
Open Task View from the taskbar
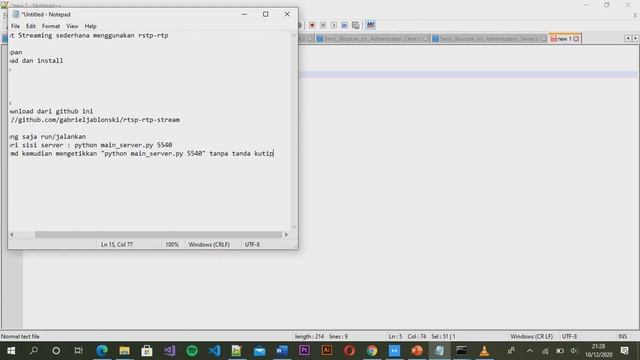pyautogui.click(x=78, y=351)
